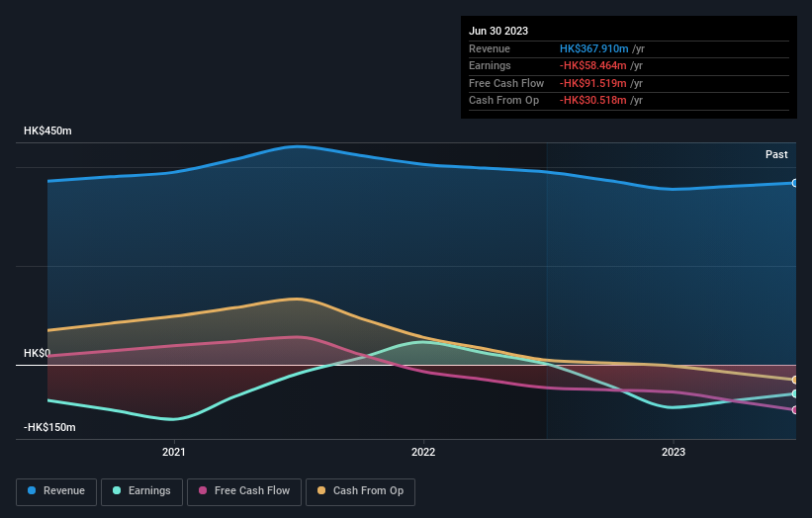The width and height of the screenshot is (812, 518).
Task: Toggle the Earnings legend button
Action: click(141, 491)
